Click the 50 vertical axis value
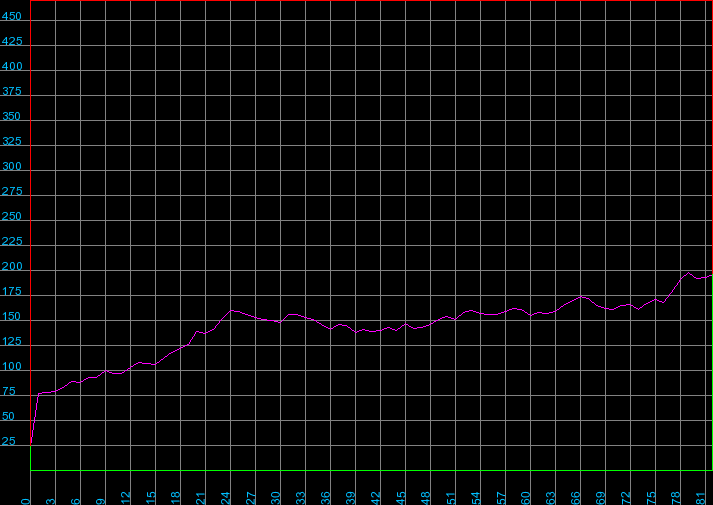Image resolution: width=713 pixels, height=505 pixels. (9, 416)
